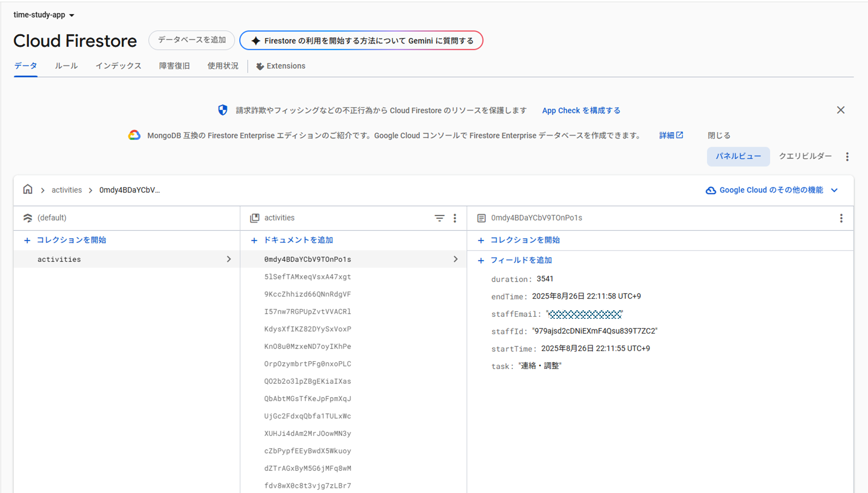868x493 pixels.
Task: Open the 使用状況 tab
Action: pos(223,66)
